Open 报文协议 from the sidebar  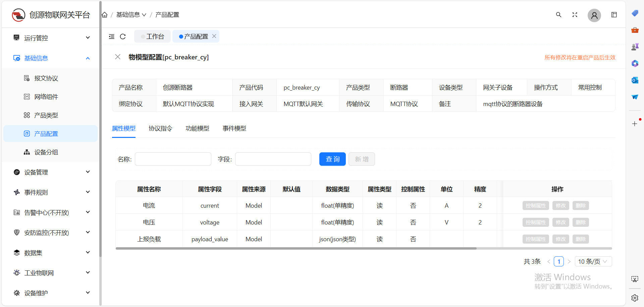click(46, 78)
